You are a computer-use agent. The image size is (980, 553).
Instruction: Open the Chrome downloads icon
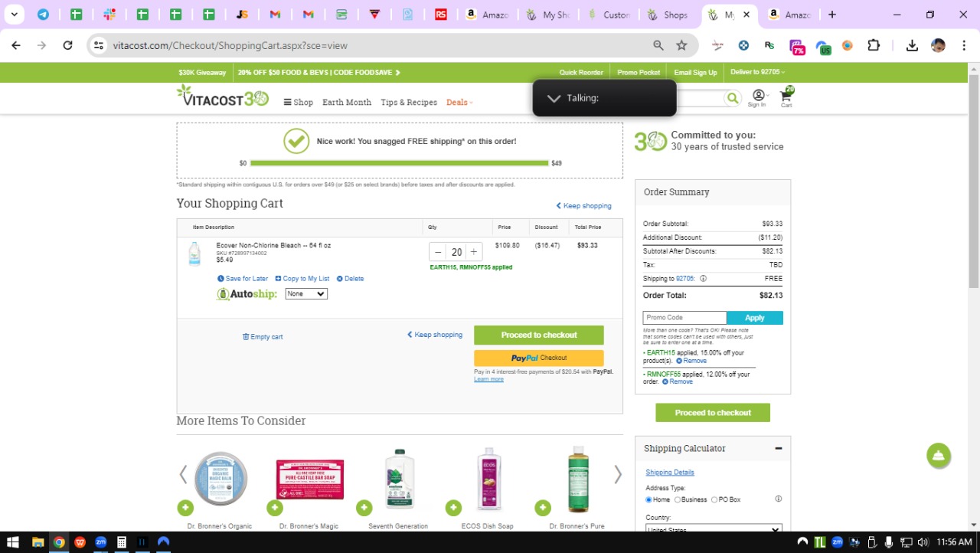click(912, 45)
